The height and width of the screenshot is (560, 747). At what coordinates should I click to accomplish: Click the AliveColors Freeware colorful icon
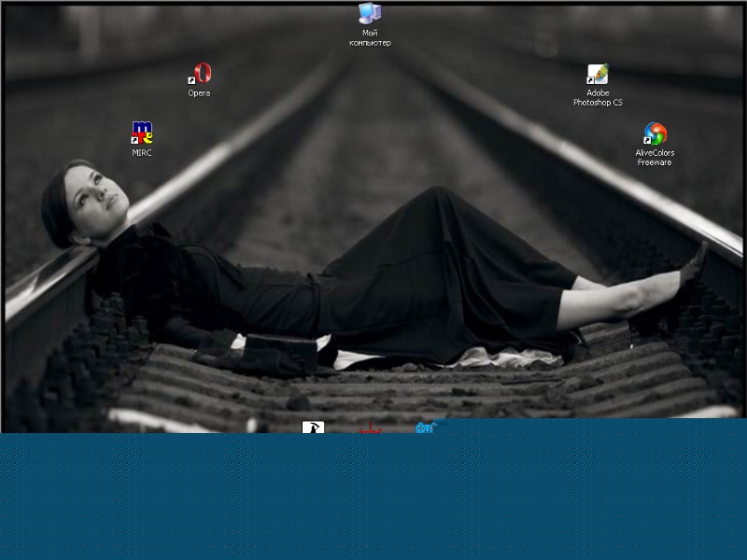tap(655, 133)
